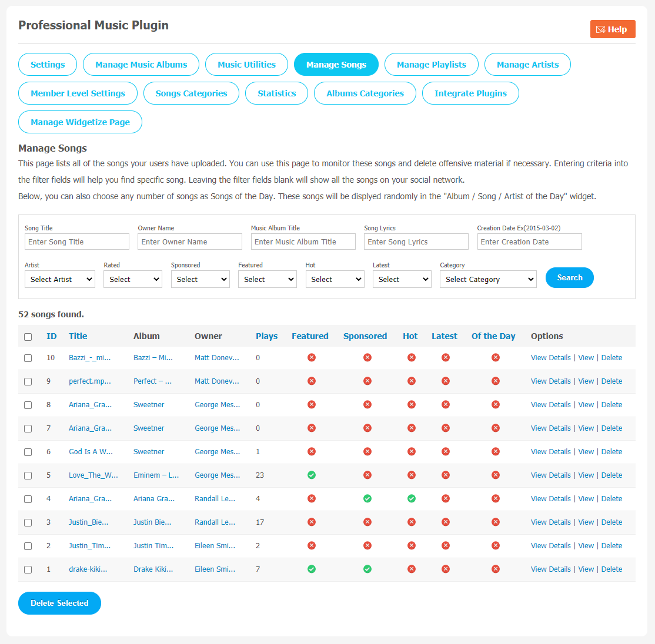Click Delete link for song ID 5
Viewport: 655px width, 644px height.
(x=611, y=475)
